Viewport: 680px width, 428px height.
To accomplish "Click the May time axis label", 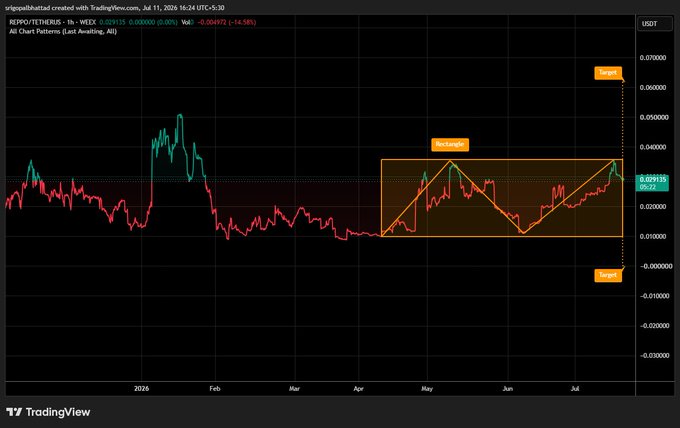I will [x=427, y=389].
